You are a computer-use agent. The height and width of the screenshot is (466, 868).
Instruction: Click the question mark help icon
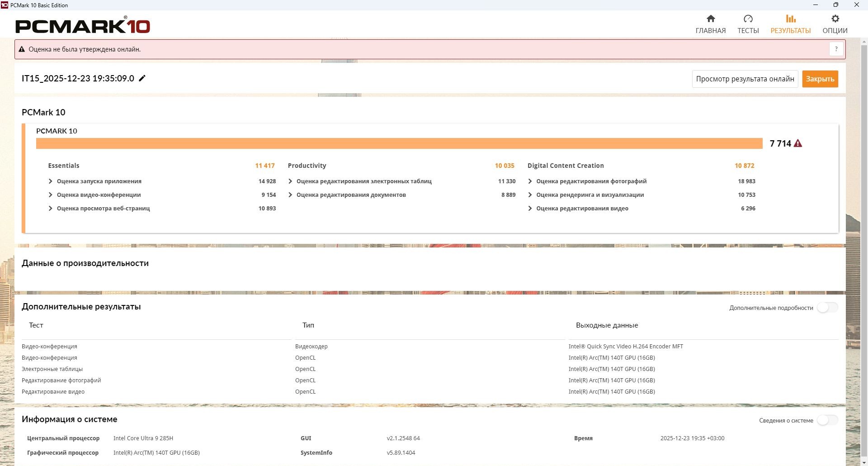pos(836,49)
